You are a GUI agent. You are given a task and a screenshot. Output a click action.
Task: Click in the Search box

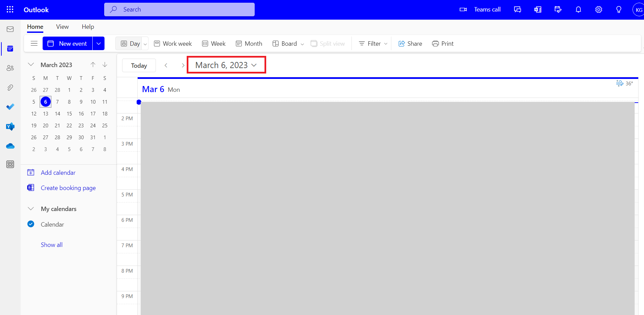coord(179,9)
